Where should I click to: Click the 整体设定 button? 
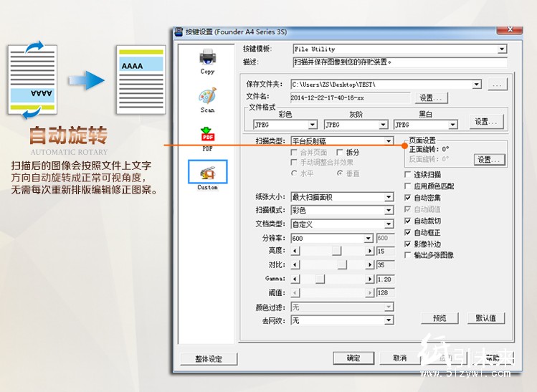(x=209, y=358)
